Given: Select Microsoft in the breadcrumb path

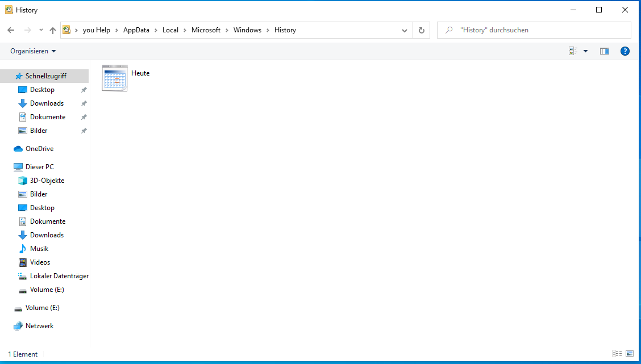Looking at the screenshot, I should (x=206, y=30).
